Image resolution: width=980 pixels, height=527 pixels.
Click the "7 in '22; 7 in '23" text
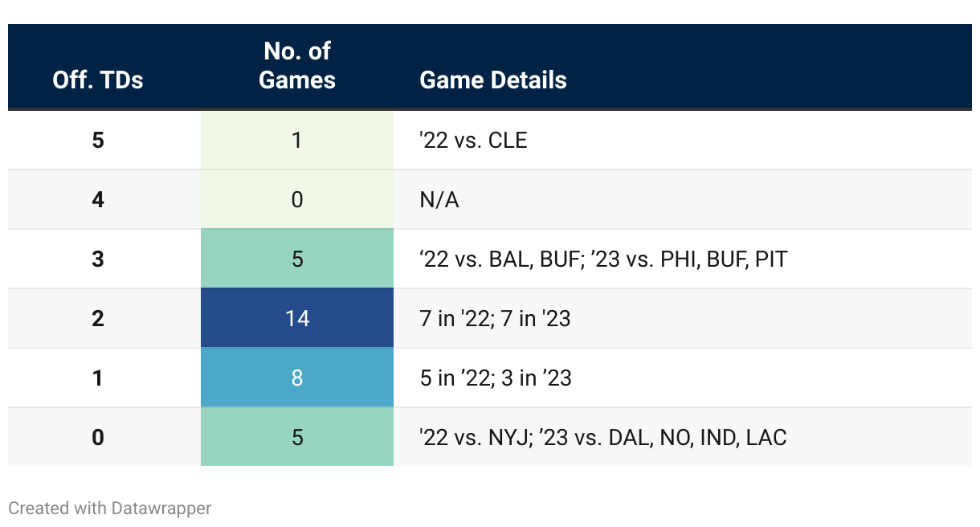click(x=495, y=318)
